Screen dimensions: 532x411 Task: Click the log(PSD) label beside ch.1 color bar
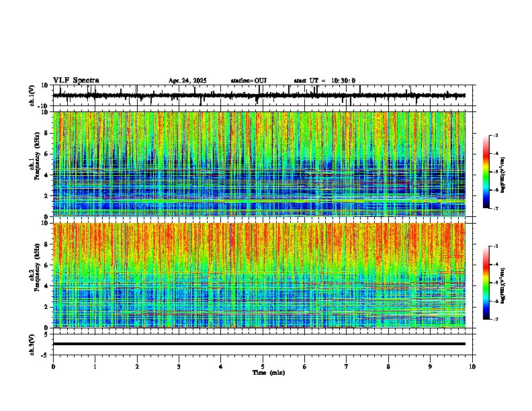point(503,175)
